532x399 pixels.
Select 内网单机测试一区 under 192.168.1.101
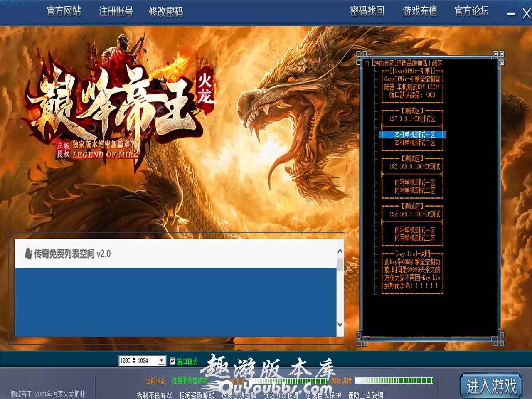point(414,230)
